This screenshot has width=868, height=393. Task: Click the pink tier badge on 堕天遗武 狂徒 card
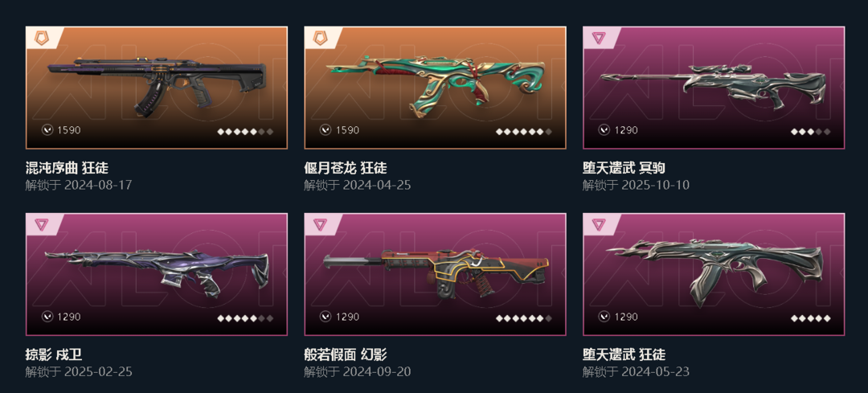click(x=599, y=224)
